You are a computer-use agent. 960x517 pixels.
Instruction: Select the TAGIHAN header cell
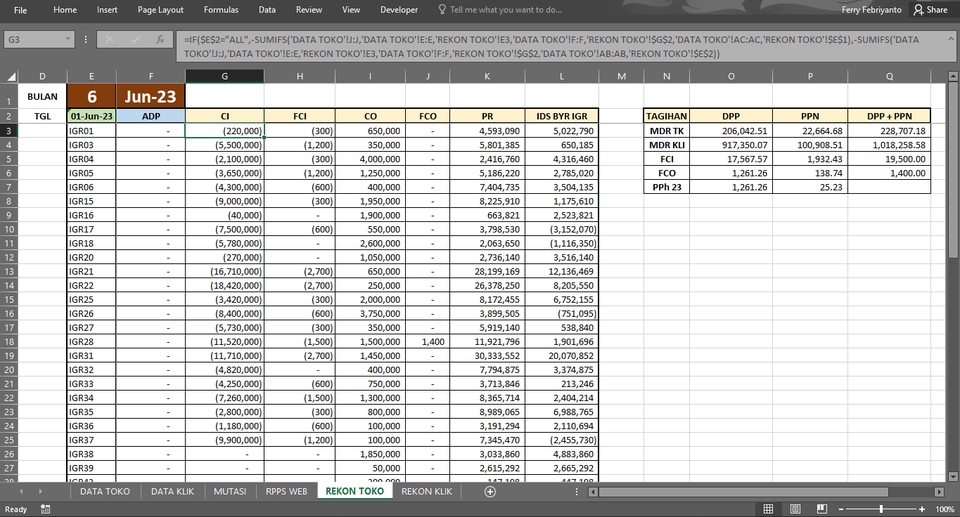[666, 116]
